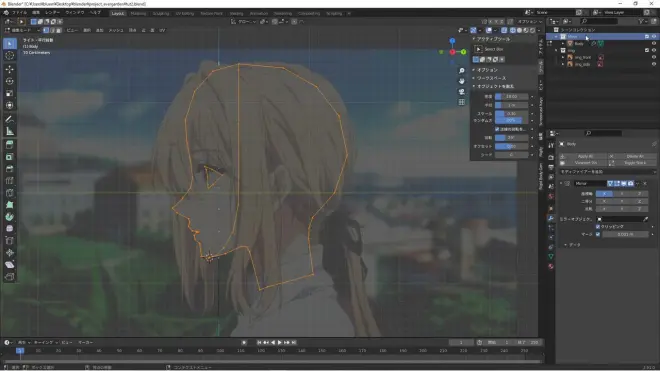
Task: Select the Loop Cut tool
Action: (x=10, y=181)
